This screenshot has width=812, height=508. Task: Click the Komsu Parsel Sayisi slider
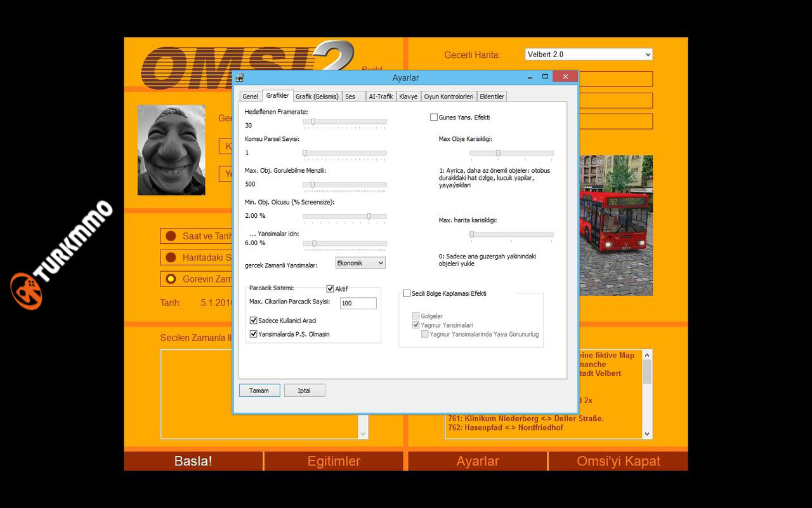click(x=344, y=153)
